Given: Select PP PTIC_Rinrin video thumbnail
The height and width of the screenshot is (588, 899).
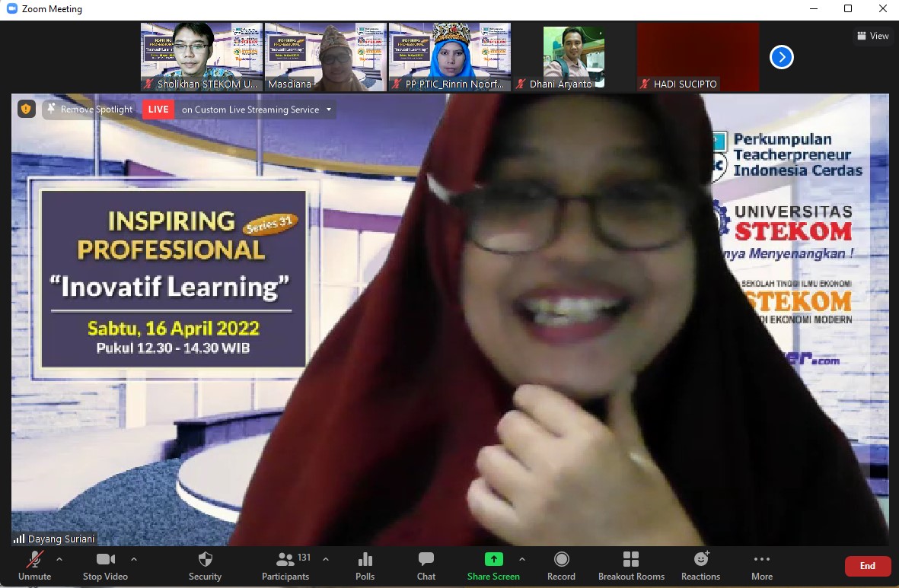Looking at the screenshot, I should (449, 57).
